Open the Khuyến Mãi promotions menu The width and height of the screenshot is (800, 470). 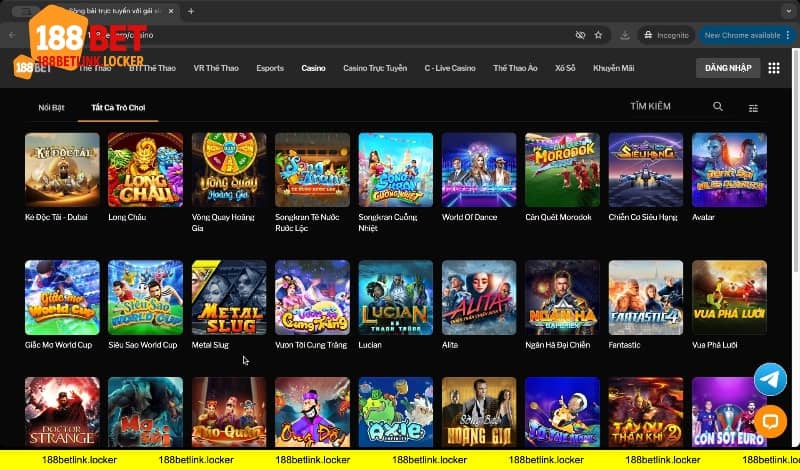click(x=612, y=68)
